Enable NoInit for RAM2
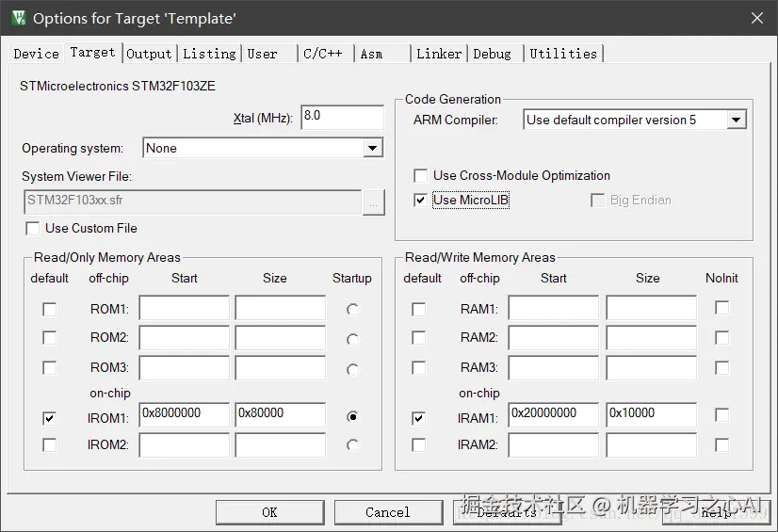 point(721,338)
